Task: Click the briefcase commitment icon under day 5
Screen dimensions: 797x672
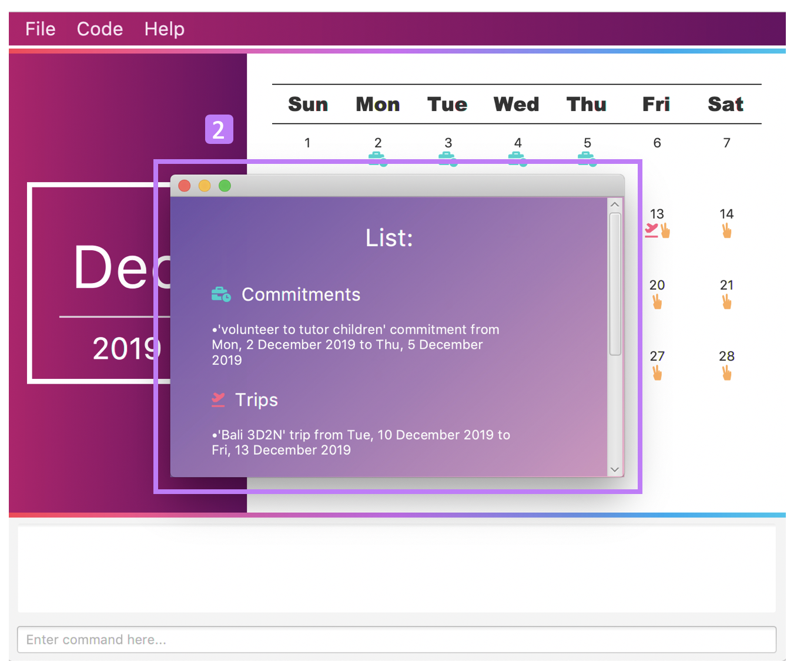Action: [587, 159]
